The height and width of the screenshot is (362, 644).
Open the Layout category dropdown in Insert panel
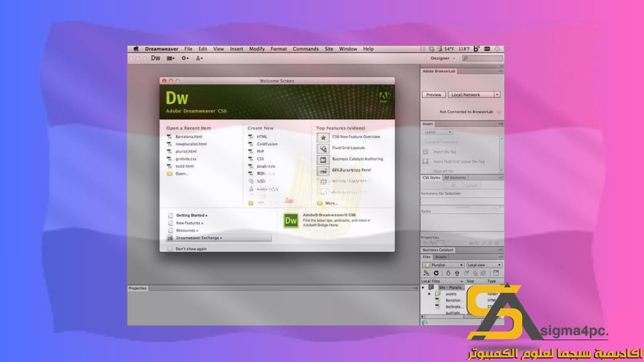437,132
